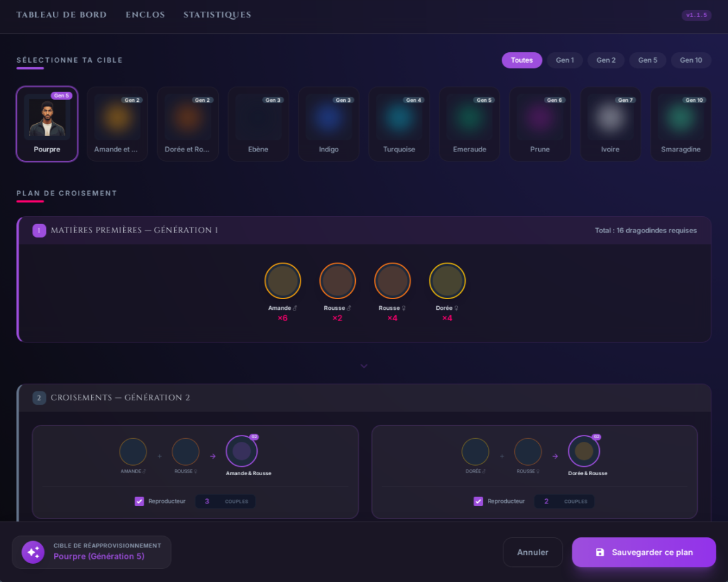
Task: Open the Enclos tab
Action: coord(145,15)
